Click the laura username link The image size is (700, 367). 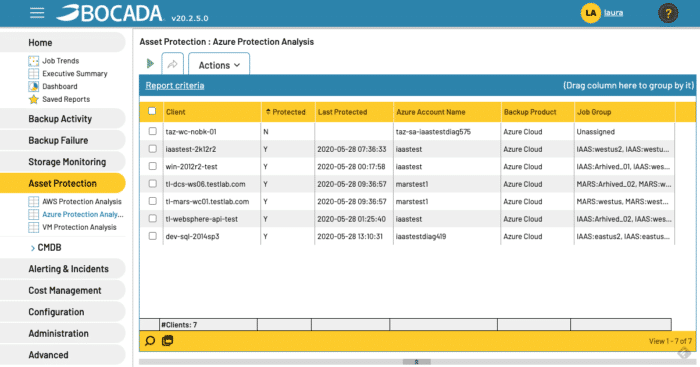pos(613,13)
